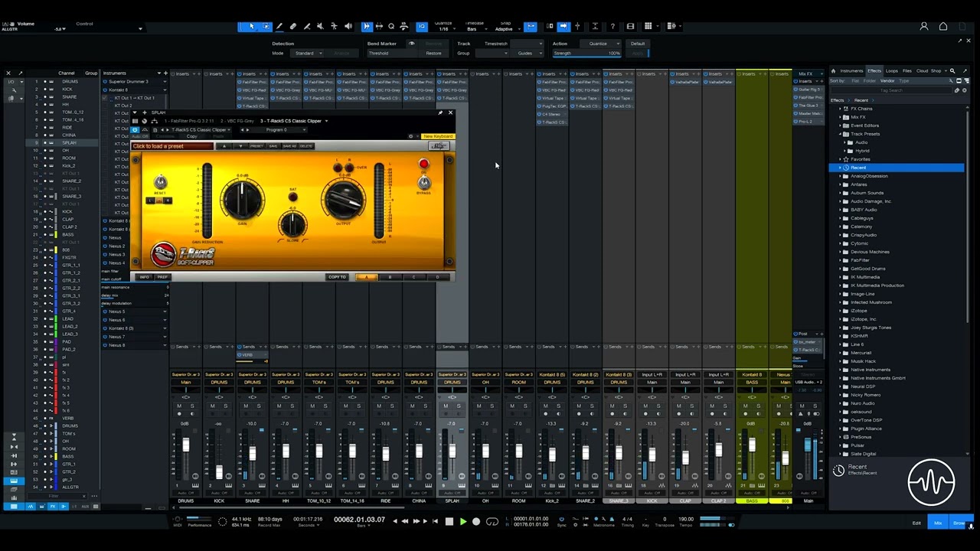This screenshot has height=551, width=980.
Task: Select the Eraser tool
Action: pyautogui.click(x=293, y=27)
